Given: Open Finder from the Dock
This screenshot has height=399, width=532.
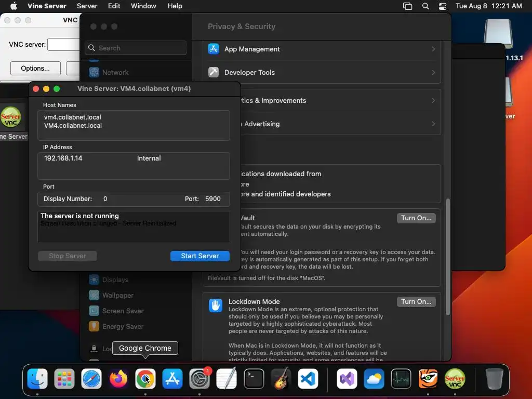Looking at the screenshot, I should coord(37,379).
